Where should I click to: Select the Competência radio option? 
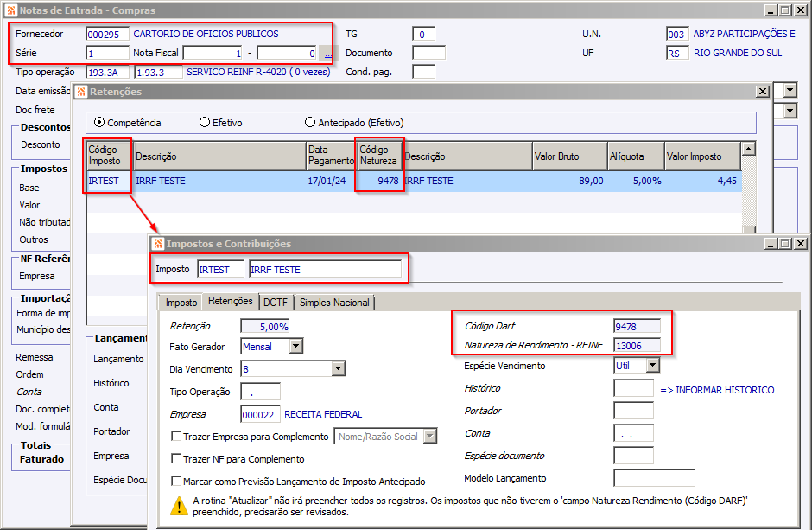click(x=99, y=122)
